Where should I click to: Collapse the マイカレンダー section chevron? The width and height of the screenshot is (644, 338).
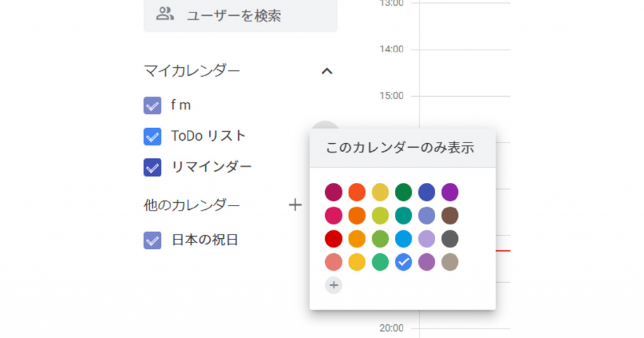click(326, 72)
